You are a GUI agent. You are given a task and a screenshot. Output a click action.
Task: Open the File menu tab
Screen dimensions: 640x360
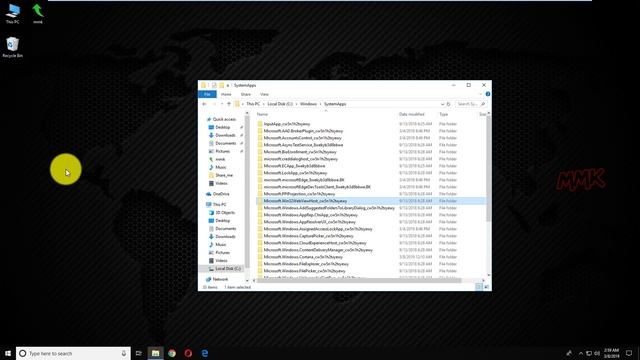click(207, 94)
